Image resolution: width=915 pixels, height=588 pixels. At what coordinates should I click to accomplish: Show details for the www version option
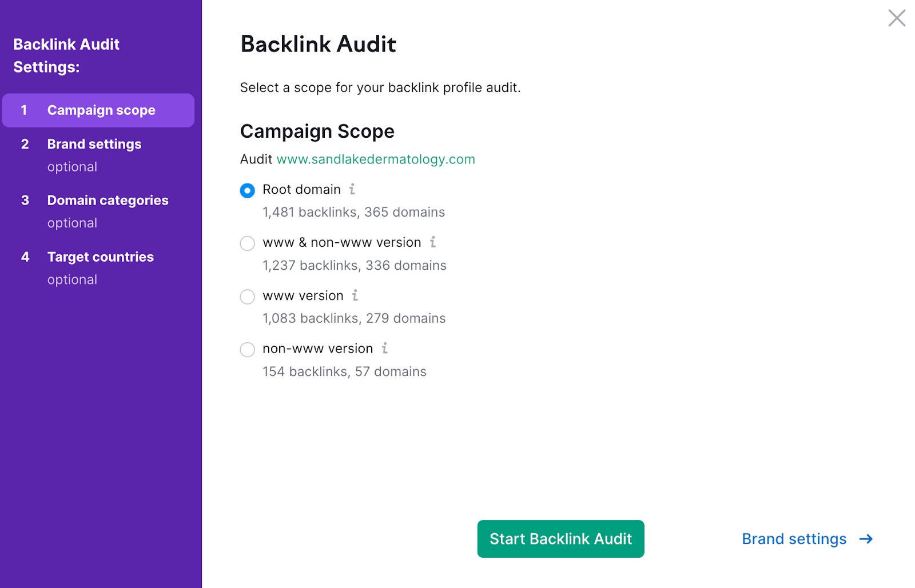point(356,297)
